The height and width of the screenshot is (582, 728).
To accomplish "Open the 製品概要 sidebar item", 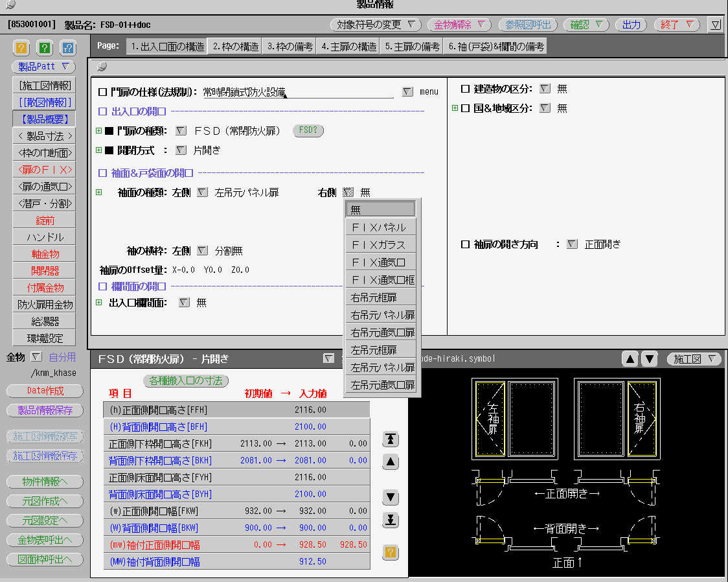I will (45, 119).
